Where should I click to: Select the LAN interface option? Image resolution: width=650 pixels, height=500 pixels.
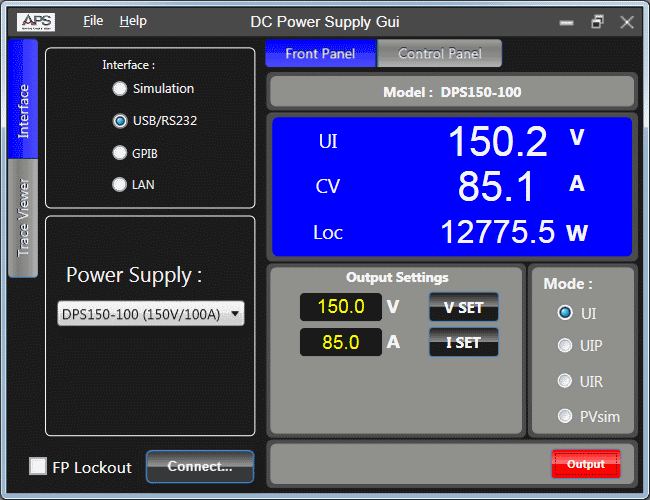[x=120, y=185]
